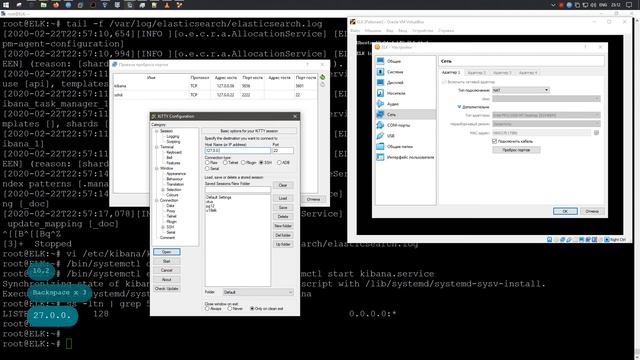
Task: Open the Windows Start menu
Action: click(6, 5)
